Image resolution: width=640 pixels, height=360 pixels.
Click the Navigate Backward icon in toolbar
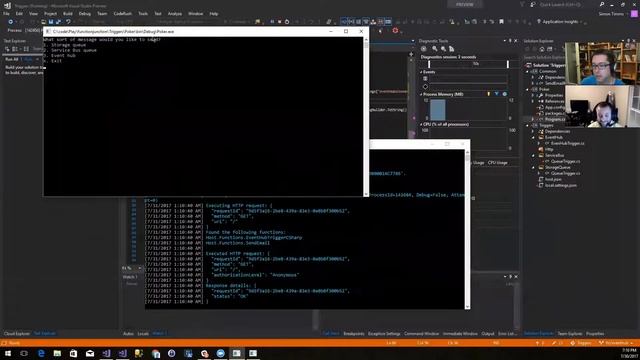tap(11, 22)
